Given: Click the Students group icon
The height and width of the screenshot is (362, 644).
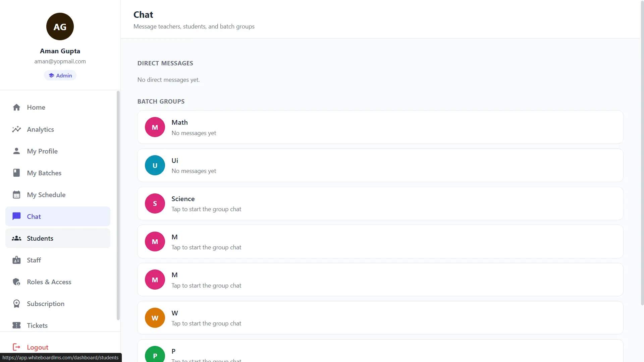Looking at the screenshot, I should tap(16, 238).
